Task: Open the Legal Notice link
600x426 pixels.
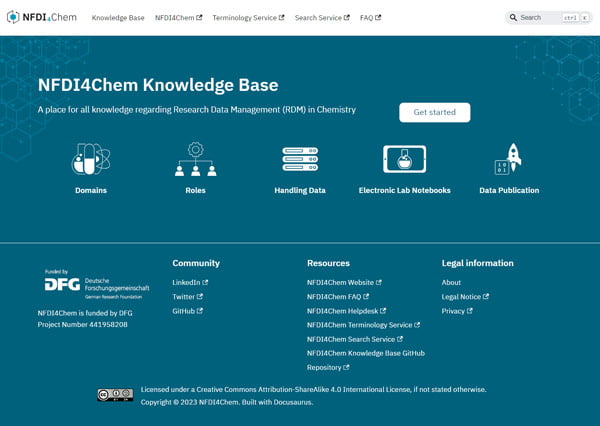Action: pyautogui.click(x=465, y=297)
